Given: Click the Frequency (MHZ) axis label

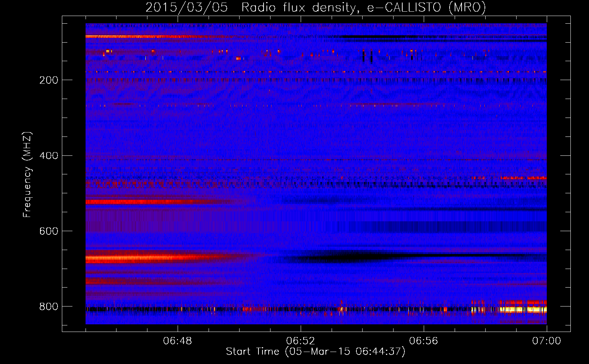Looking at the screenshot, I should click(x=27, y=175).
